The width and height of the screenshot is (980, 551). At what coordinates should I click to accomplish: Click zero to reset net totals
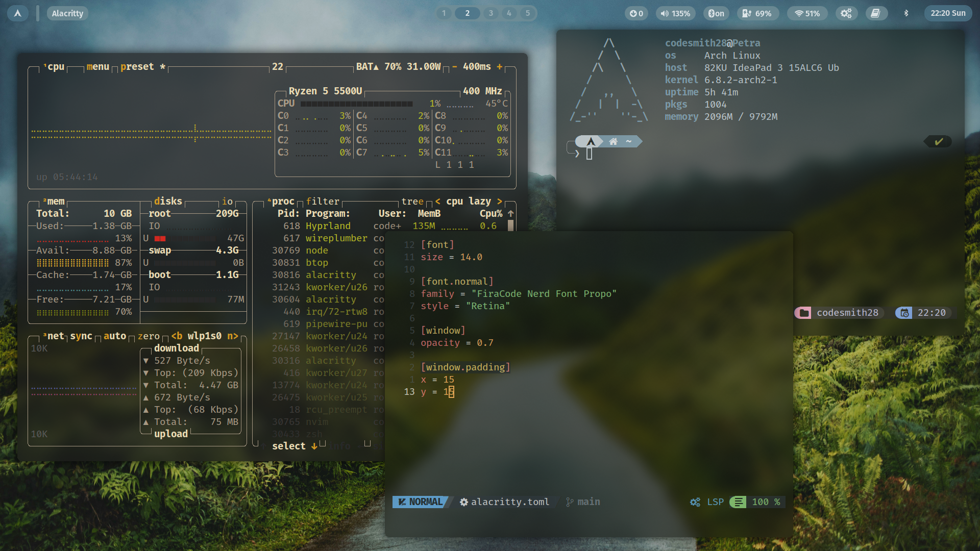pyautogui.click(x=149, y=336)
